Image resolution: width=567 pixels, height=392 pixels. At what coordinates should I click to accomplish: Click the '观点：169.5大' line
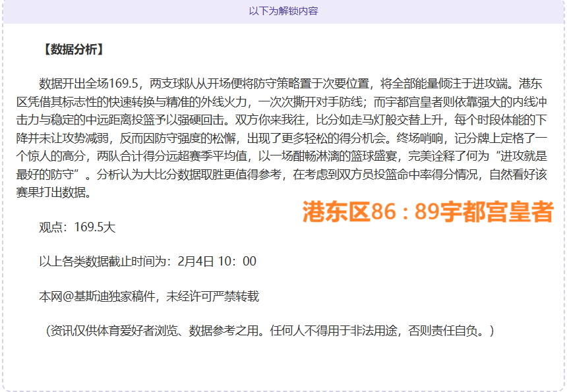[x=77, y=227]
